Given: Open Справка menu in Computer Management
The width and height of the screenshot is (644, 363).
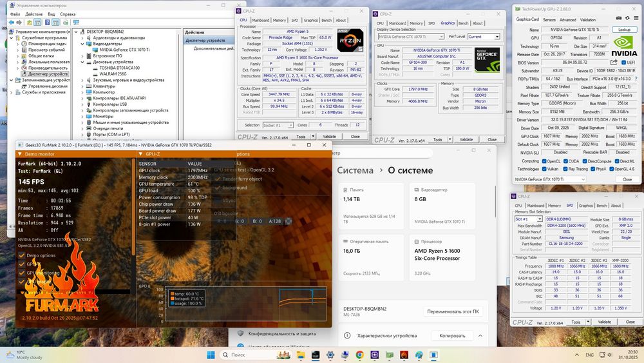Looking at the screenshot, I should [x=68, y=14].
